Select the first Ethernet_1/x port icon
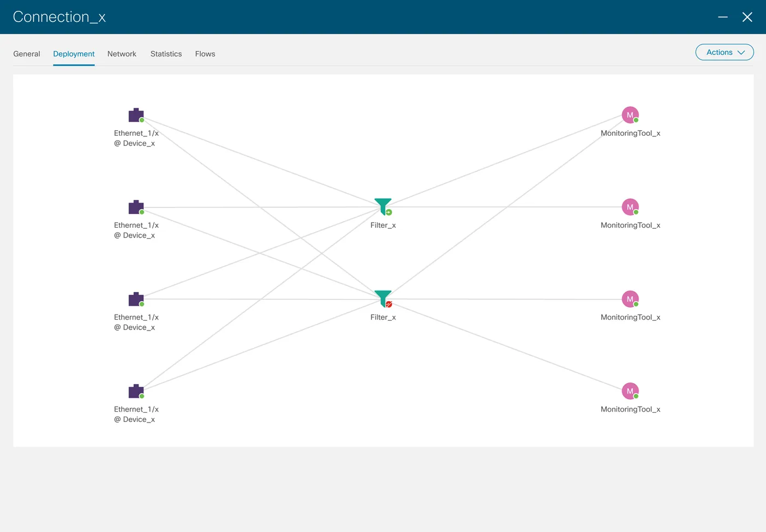The width and height of the screenshot is (766, 532). click(136, 115)
